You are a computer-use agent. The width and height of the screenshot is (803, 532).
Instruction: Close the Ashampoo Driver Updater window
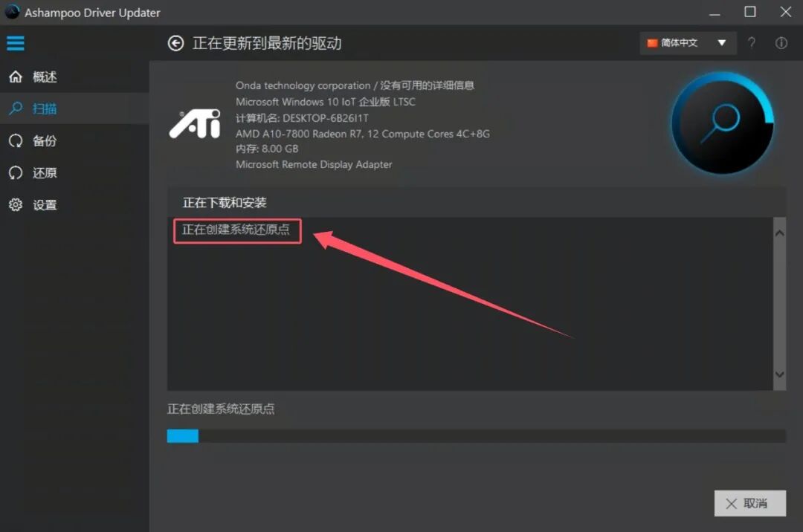[x=786, y=12]
